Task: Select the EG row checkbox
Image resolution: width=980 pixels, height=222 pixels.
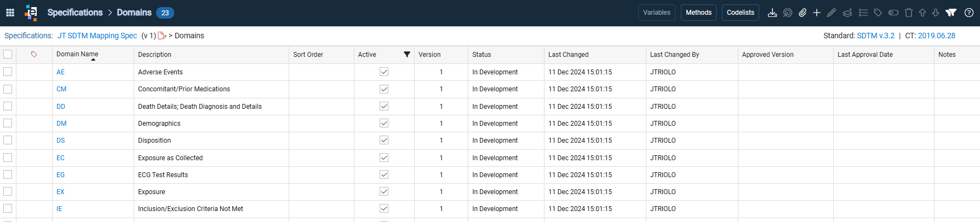Action: click(x=8, y=174)
